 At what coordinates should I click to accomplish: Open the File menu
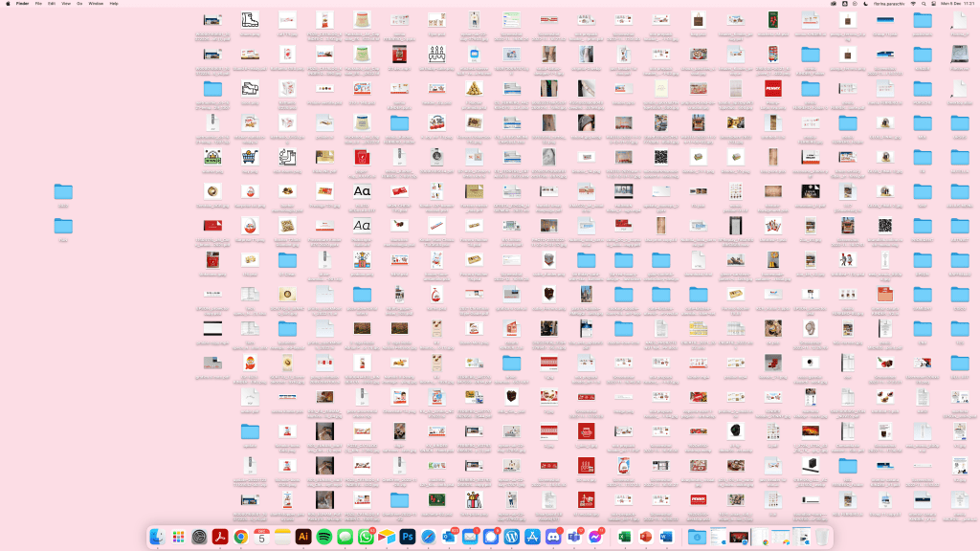[38, 4]
